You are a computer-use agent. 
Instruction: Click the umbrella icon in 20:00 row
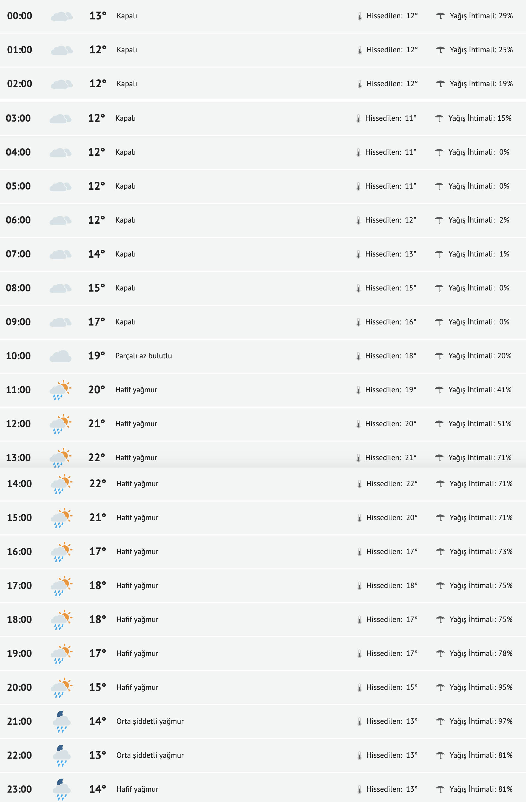click(x=440, y=687)
